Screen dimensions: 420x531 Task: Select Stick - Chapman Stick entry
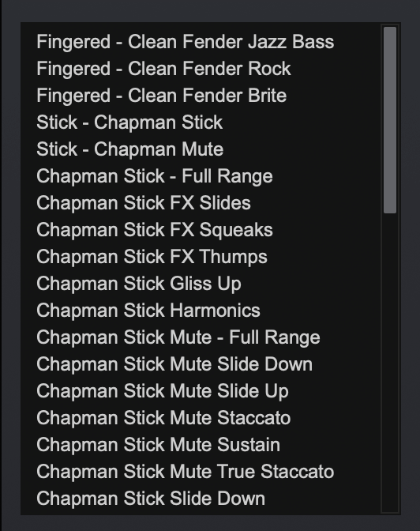point(129,122)
